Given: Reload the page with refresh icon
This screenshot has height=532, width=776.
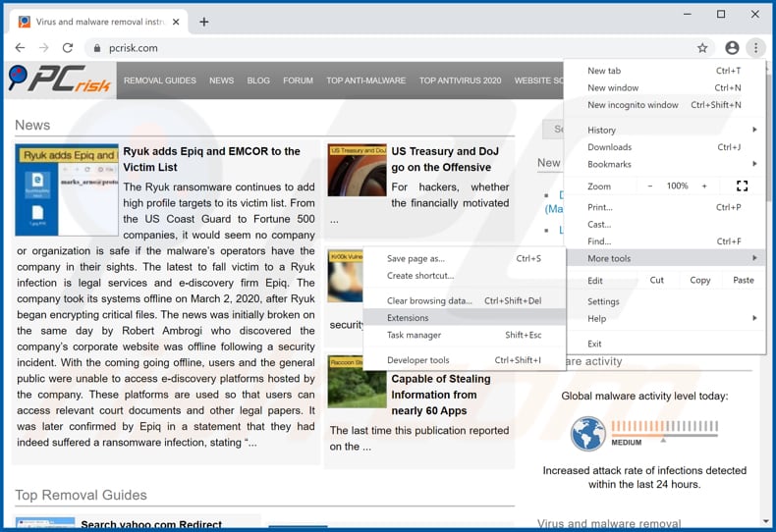Looking at the screenshot, I should click(68, 48).
